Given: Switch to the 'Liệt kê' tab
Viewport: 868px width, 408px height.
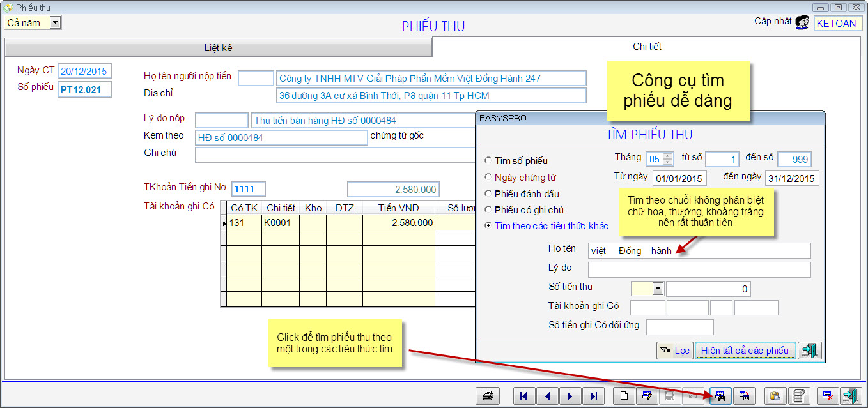Looking at the screenshot, I should [218, 48].
